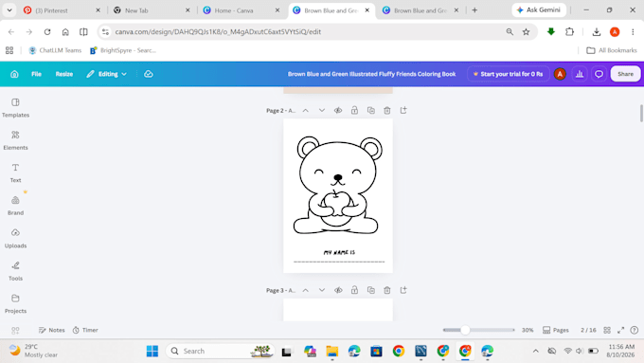Viewport: 644px width, 363px height.
Task: Open File Explorer from taskbar
Action: click(331, 351)
